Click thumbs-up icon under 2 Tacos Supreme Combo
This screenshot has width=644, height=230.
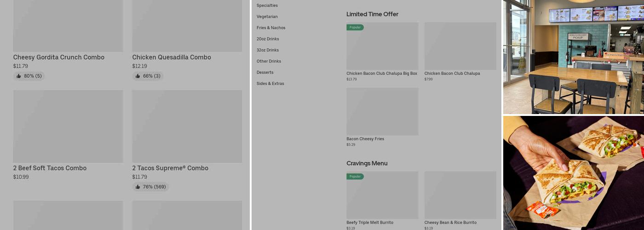pyautogui.click(x=138, y=187)
